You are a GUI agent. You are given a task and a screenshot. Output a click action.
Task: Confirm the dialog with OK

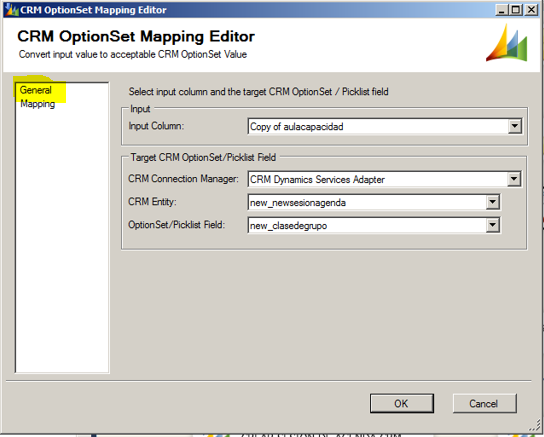[402, 403]
